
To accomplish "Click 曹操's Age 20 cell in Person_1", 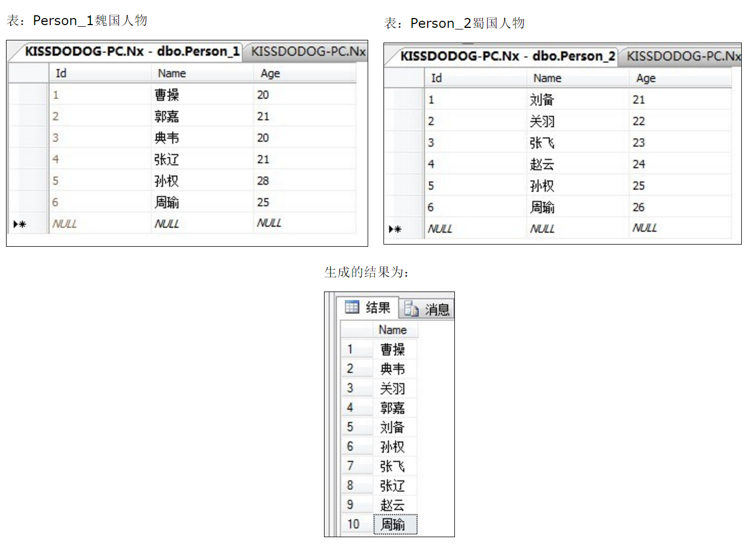I will point(305,95).
